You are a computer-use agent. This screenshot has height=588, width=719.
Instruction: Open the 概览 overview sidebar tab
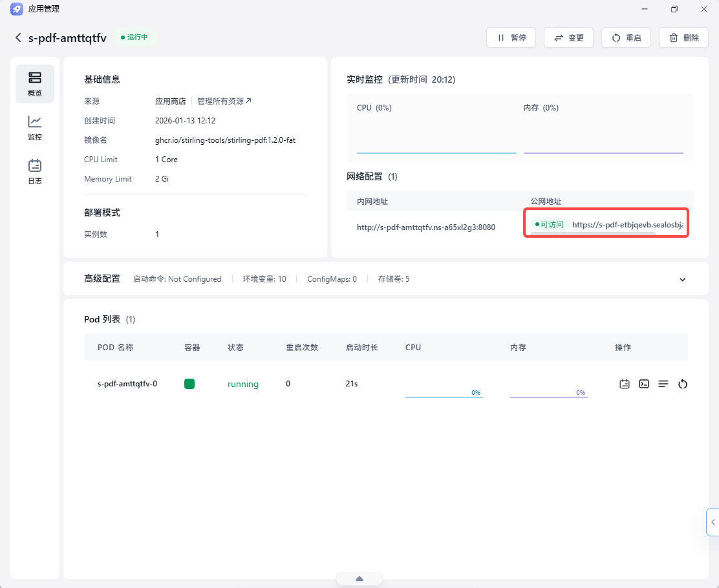[35, 84]
